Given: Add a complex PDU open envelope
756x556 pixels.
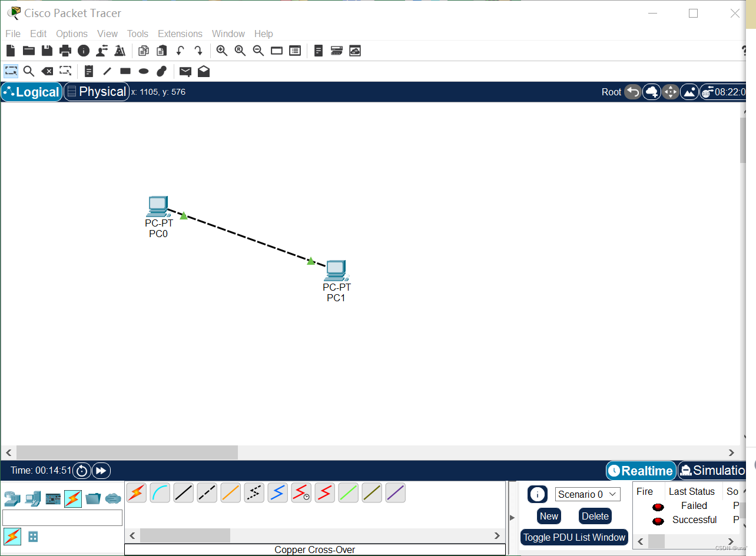Looking at the screenshot, I should pos(204,71).
